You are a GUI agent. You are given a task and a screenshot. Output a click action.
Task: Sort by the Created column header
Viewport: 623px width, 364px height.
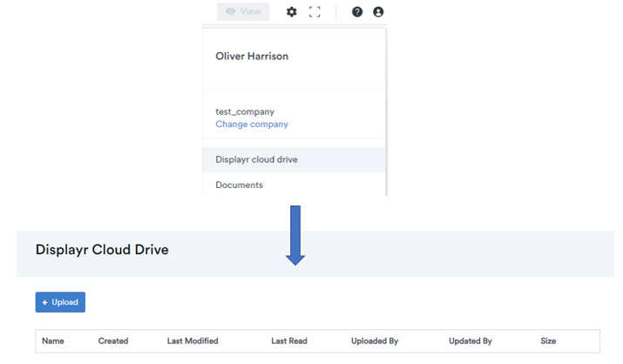(x=113, y=341)
